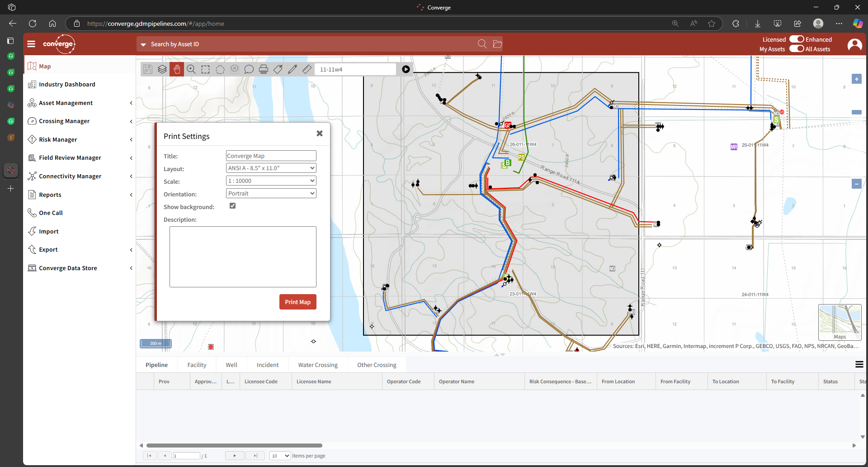
Task: Click the browser refresh icon
Action: (x=33, y=24)
